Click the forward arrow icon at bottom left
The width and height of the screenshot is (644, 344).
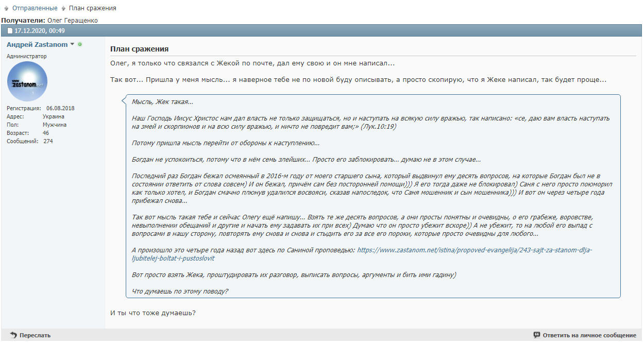click(13, 335)
